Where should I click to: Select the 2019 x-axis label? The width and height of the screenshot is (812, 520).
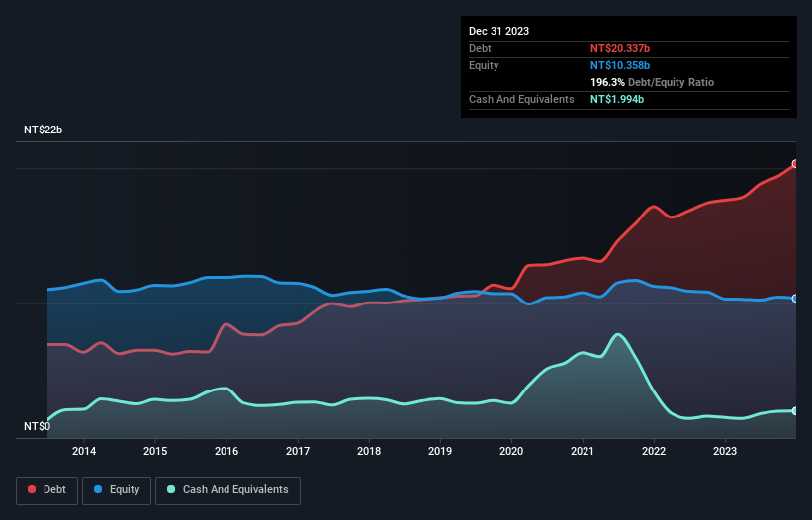tap(440, 451)
